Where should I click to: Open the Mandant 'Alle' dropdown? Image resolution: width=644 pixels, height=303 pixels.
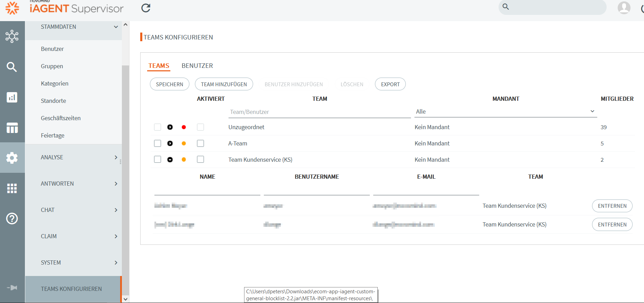506,112
